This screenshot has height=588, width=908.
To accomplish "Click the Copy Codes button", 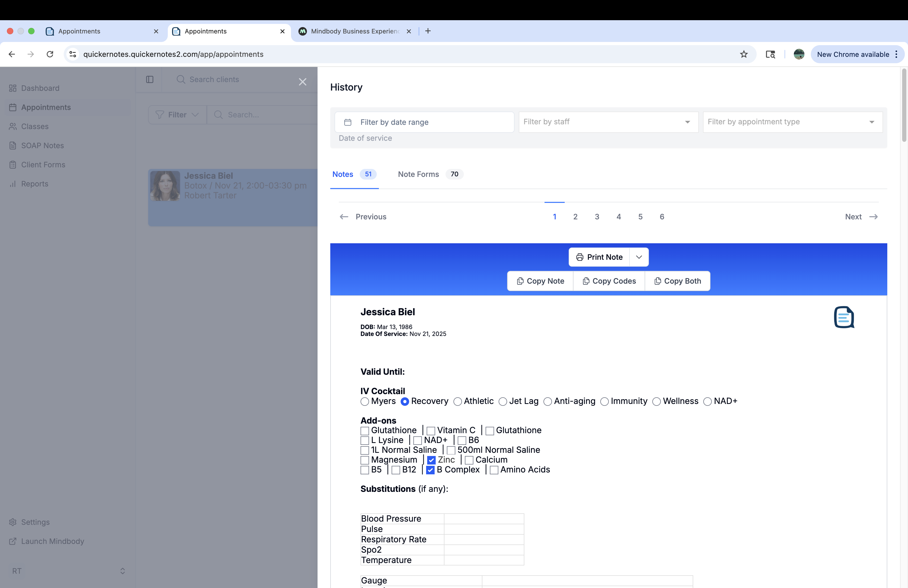I will (609, 281).
